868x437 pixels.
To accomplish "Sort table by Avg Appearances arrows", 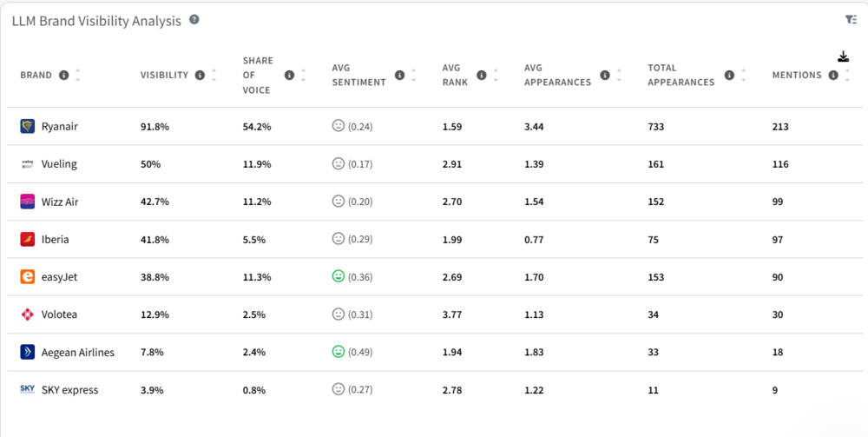I will pyautogui.click(x=618, y=75).
